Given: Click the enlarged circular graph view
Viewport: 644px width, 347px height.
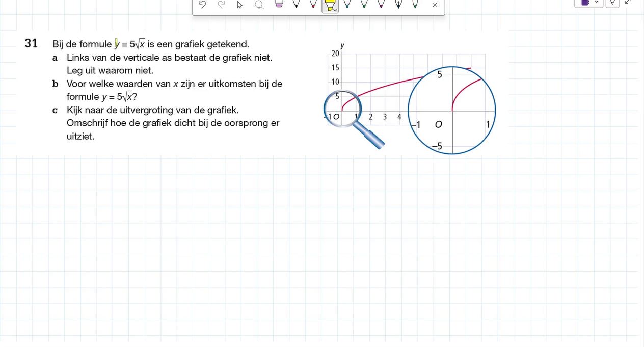Looking at the screenshot, I should (x=452, y=110).
